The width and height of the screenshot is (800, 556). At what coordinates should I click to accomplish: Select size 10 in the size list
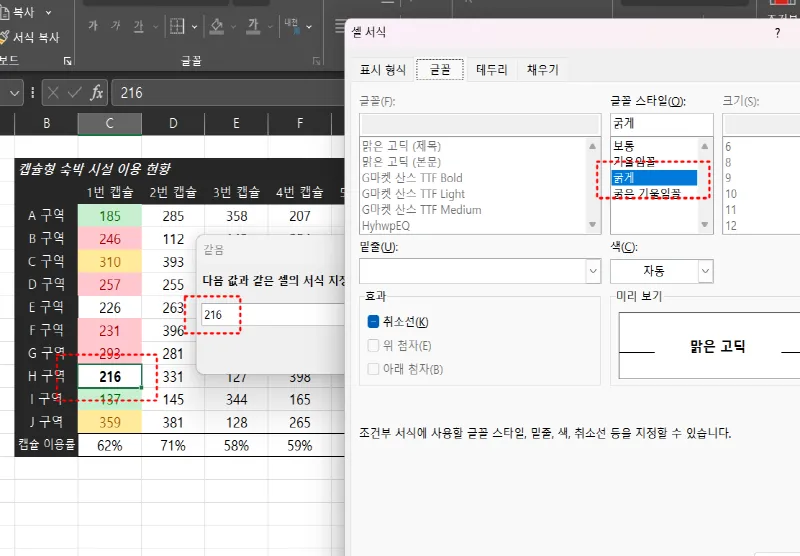point(731,193)
